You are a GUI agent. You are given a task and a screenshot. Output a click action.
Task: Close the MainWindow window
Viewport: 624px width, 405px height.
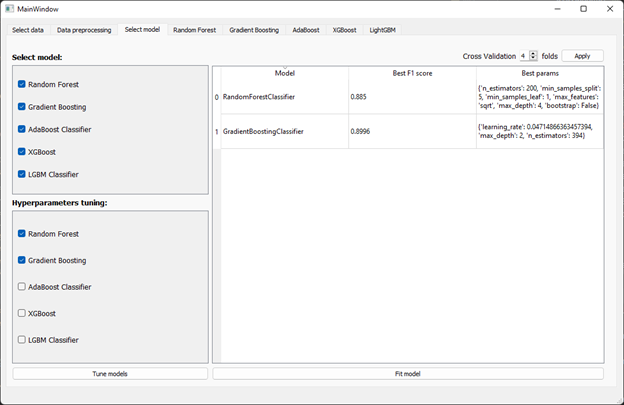[610, 9]
